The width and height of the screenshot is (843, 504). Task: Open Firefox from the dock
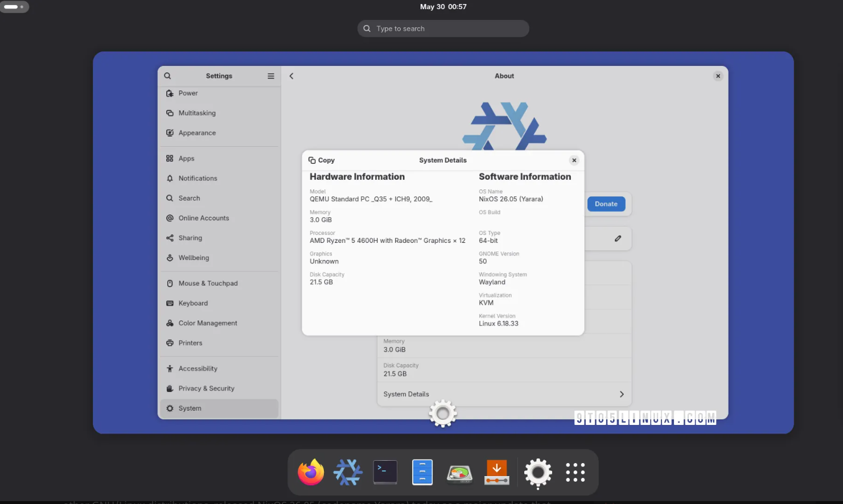(x=311, y=472)
